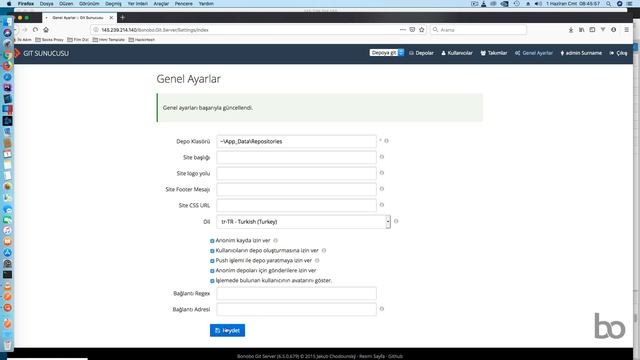
Task: Open new tab with plus button
Action: coord(122,18)
